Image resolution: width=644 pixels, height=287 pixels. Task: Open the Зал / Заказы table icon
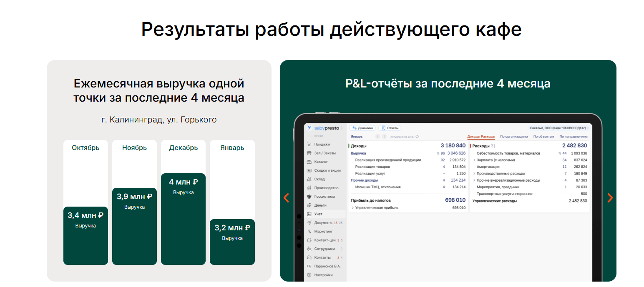[x=309, y=153]
